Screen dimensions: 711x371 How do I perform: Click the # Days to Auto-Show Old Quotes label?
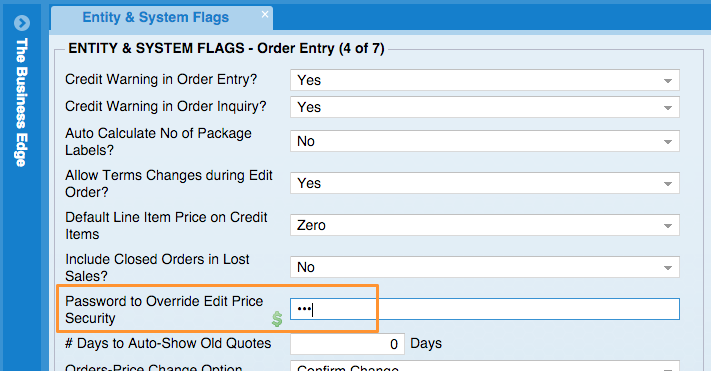tap(168, 343)
